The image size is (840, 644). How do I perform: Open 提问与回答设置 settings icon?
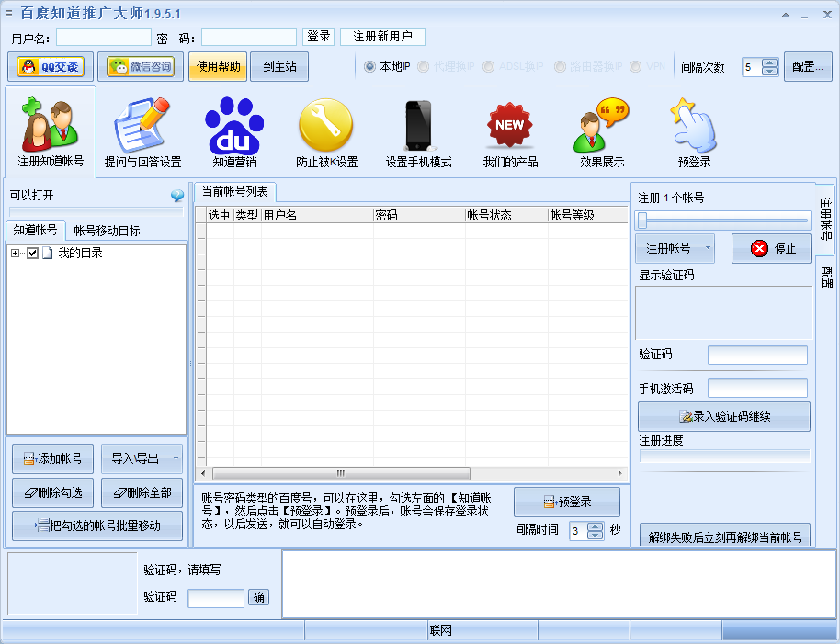click(142, 125)
